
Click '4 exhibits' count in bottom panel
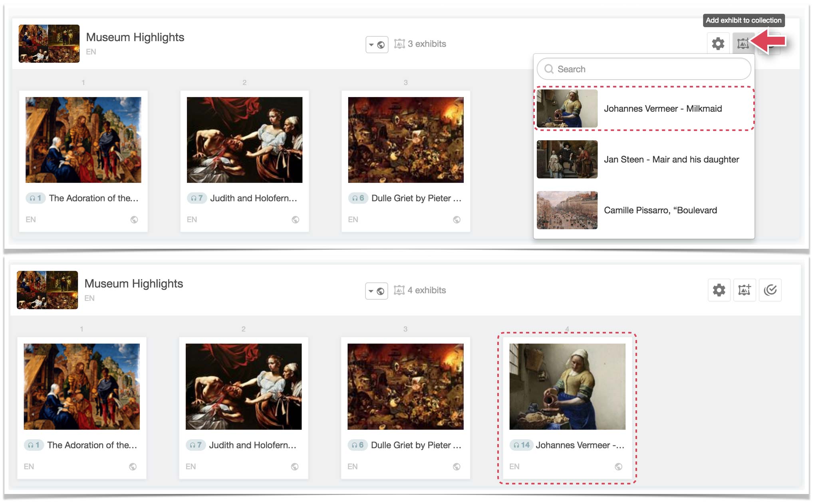coord(420,290)
